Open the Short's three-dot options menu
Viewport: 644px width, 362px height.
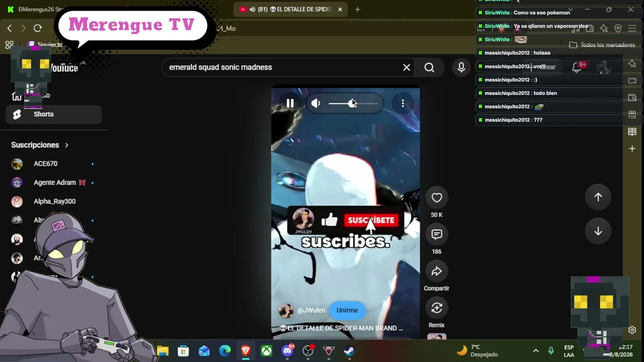click(x=403, y=104)
